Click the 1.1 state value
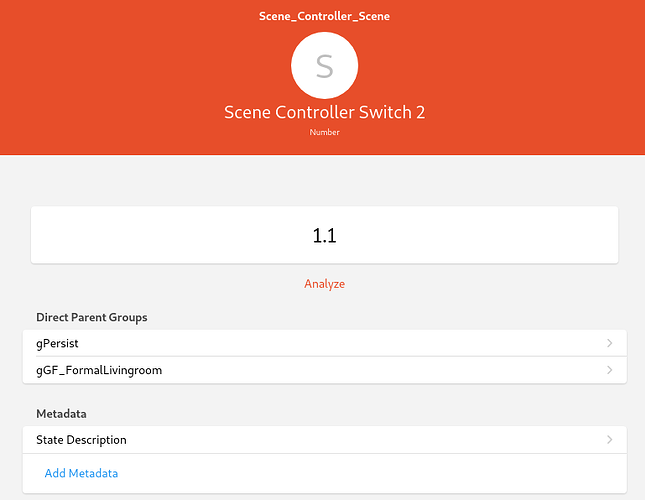 point(324,236)
